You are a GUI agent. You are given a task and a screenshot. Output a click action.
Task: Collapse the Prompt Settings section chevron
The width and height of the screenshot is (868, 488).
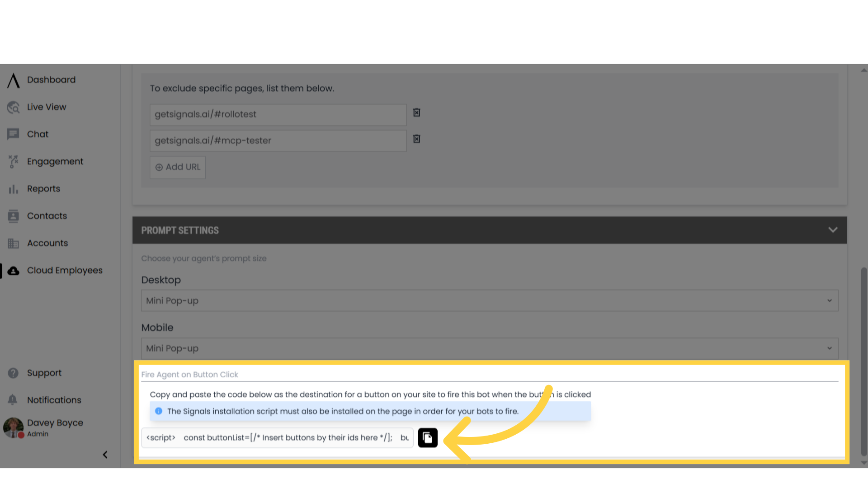[x=833, y=230]
